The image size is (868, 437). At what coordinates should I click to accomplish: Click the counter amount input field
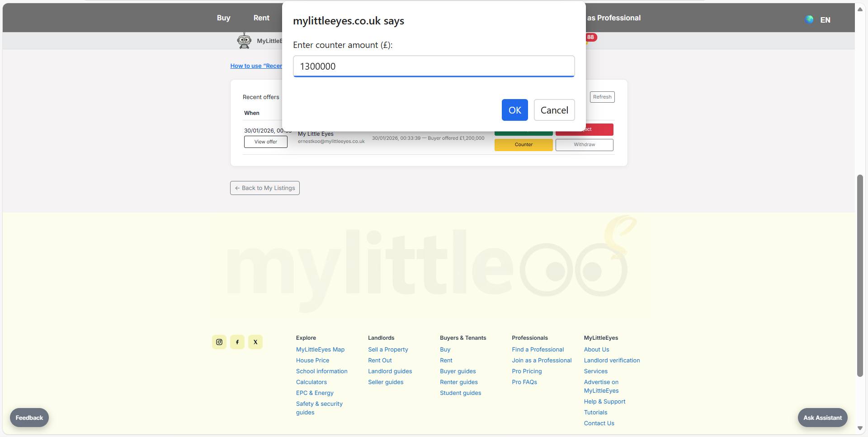(x=434, y=66)
